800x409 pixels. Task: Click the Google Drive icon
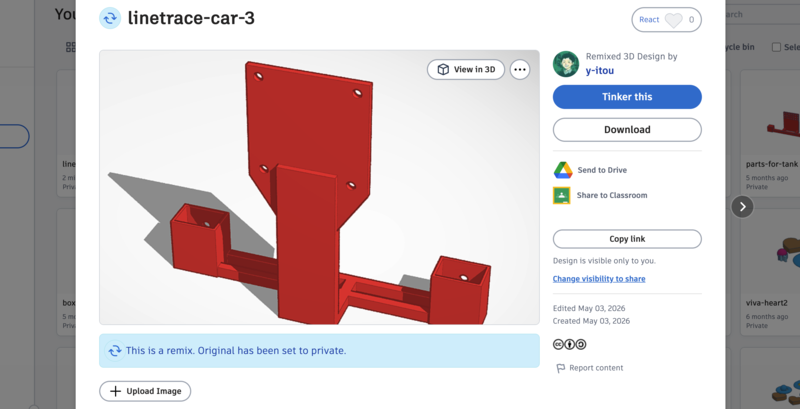coord(563,170)
